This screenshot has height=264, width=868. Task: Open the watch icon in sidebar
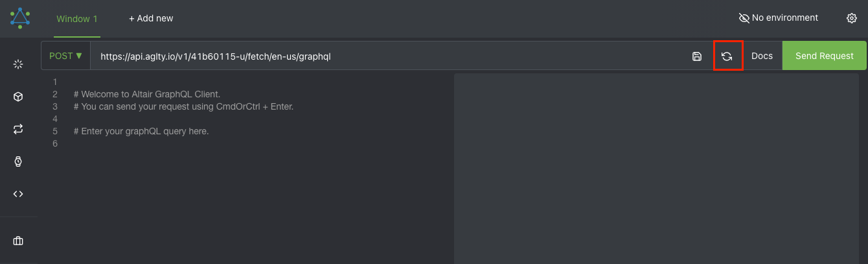tap(18, 162)
